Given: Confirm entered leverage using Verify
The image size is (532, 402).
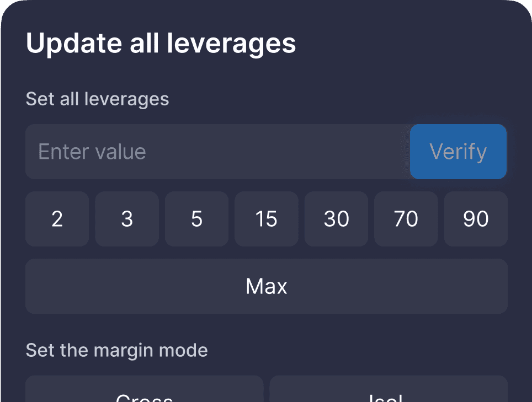Looking at the screenshot, I should coord(458,152).
